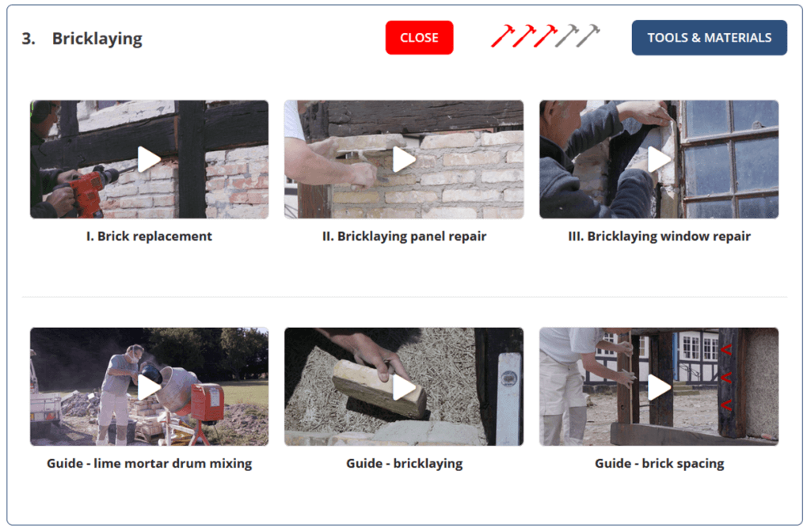Viewport: 811px width, 532px height.
Task: Click 'Guide - lime mortar drum mixing' label
Action: [x=149, y=463]
